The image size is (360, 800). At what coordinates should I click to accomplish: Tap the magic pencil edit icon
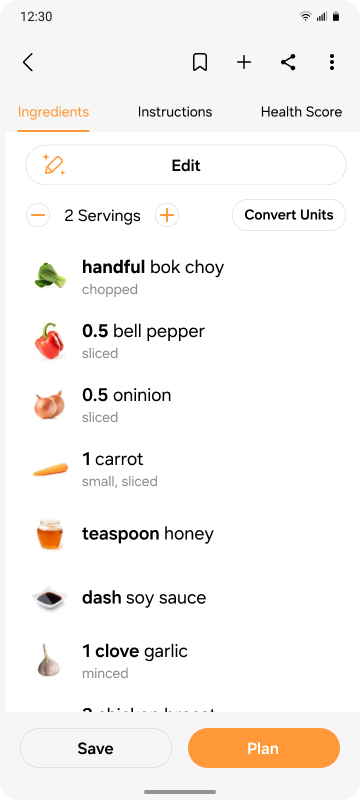point(54,165)
